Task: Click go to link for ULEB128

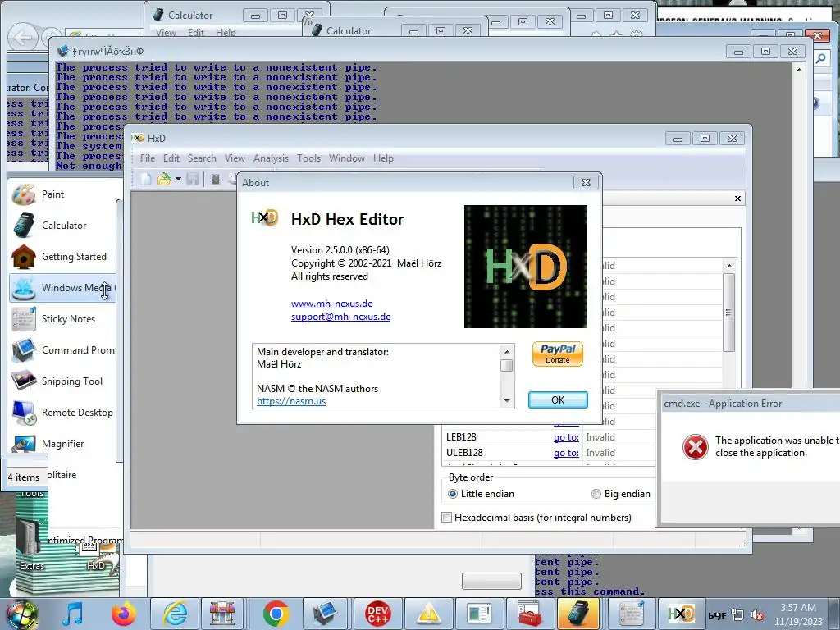Action: [566, 453]
